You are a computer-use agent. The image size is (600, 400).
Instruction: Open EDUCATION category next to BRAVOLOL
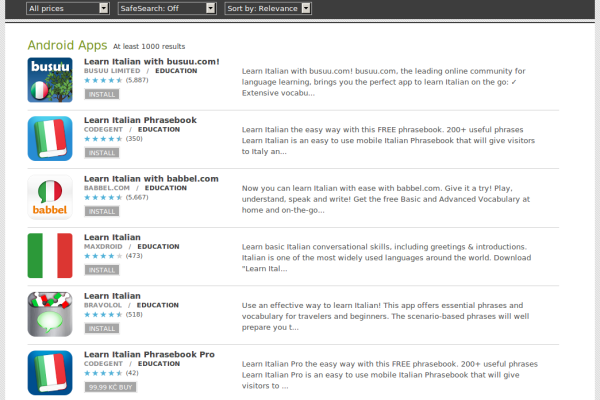(x=158, y=305)
